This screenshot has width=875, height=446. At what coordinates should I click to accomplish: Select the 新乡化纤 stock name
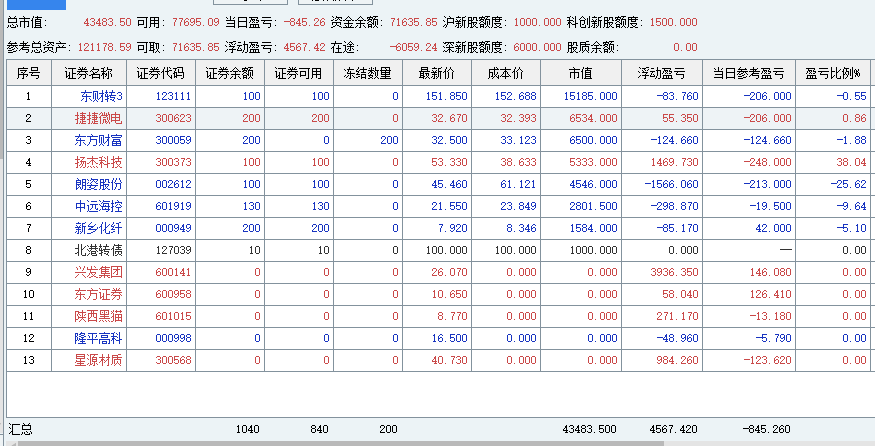98,228
